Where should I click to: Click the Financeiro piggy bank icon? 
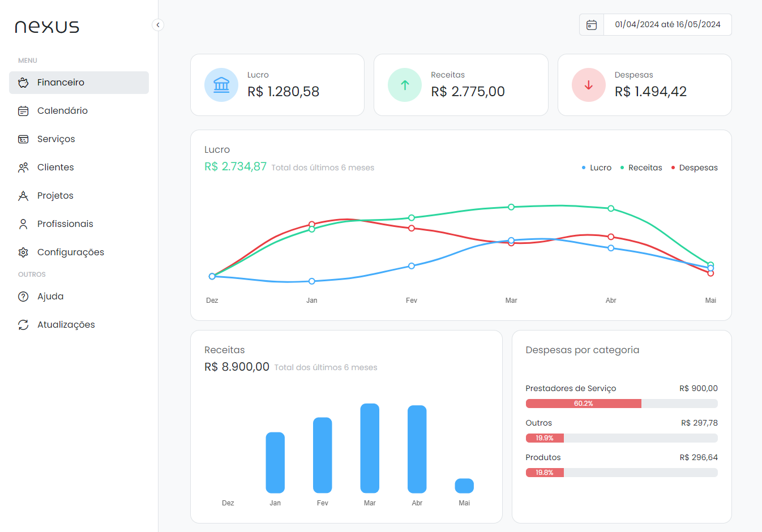coord(23,83)
